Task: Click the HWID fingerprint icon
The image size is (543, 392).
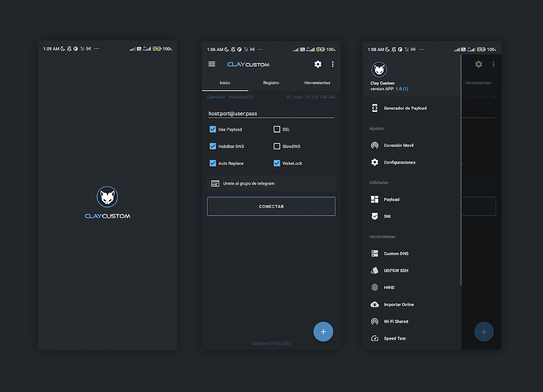Action: 375,288
